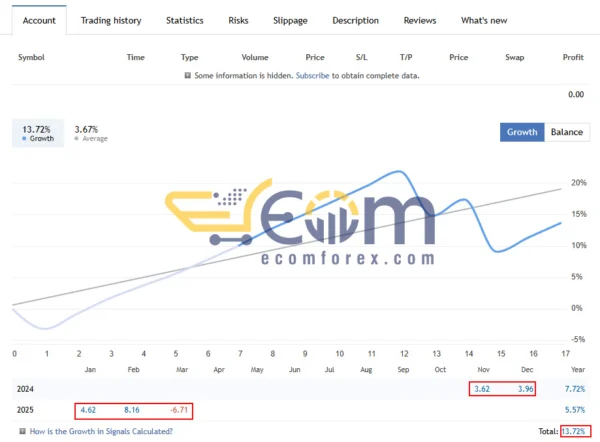Switch to the Trading history tab
The height and width of the screenshot is (442, 600).
point(111,20)
